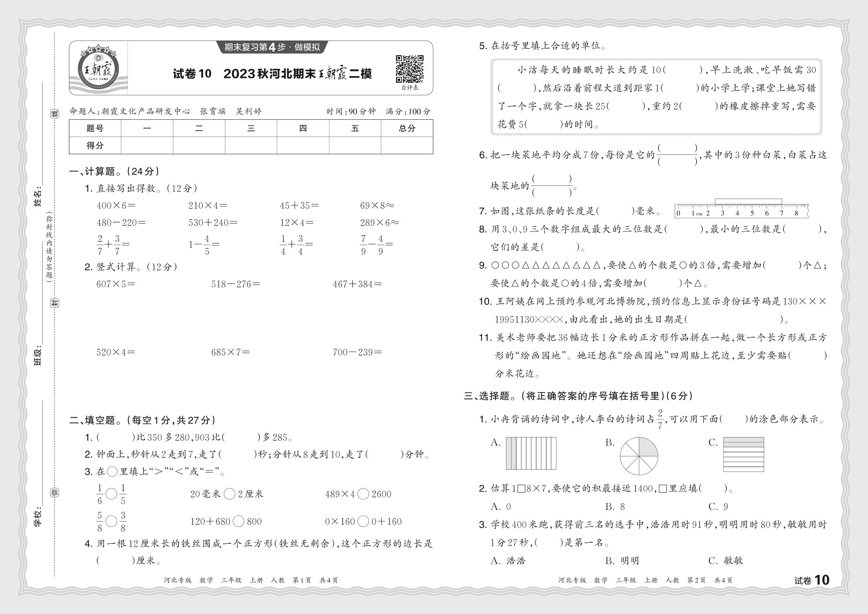Screen dimensions: 868x614
Task: Click the 试卷 10 label at bottom right
Action: (811, 580)
